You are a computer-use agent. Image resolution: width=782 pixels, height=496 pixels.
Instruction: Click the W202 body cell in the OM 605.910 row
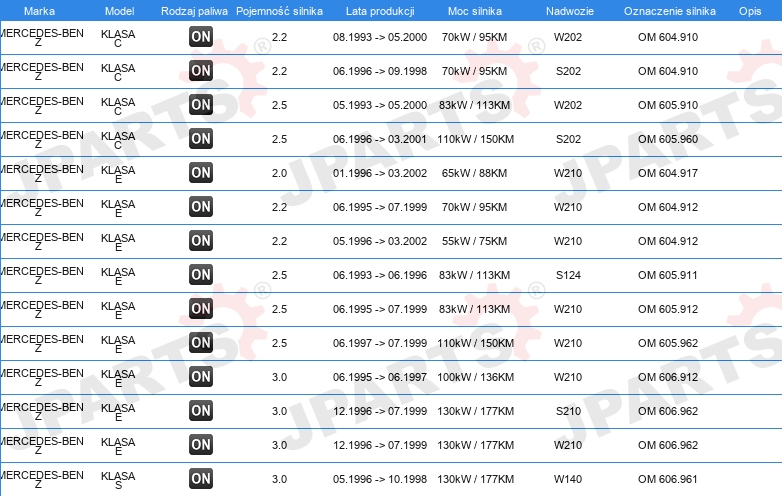coord(568,105)
